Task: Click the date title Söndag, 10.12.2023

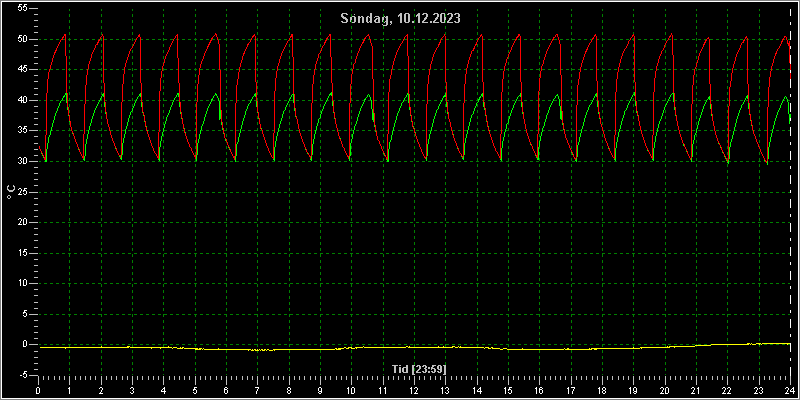Action: pyautogui.click(x=401, y=19)
